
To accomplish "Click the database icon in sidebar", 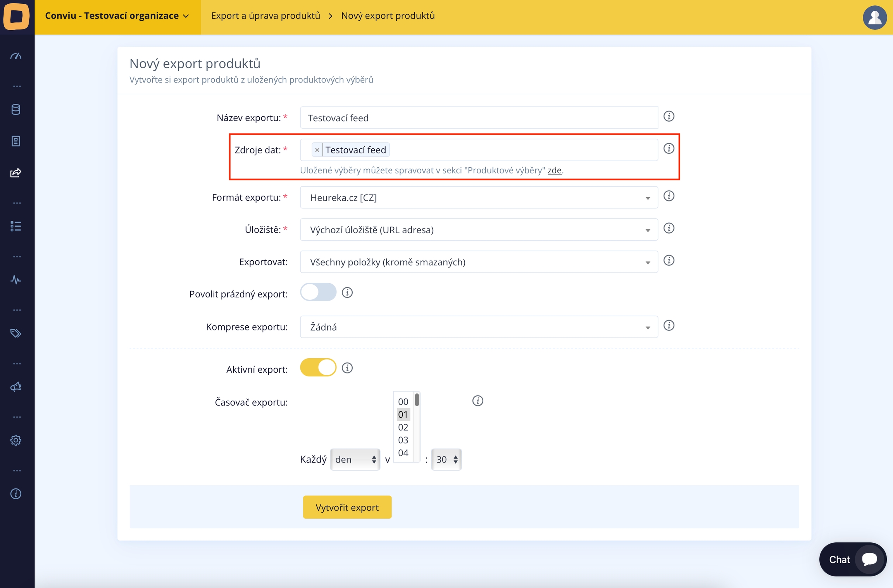I will coord(16,110).
